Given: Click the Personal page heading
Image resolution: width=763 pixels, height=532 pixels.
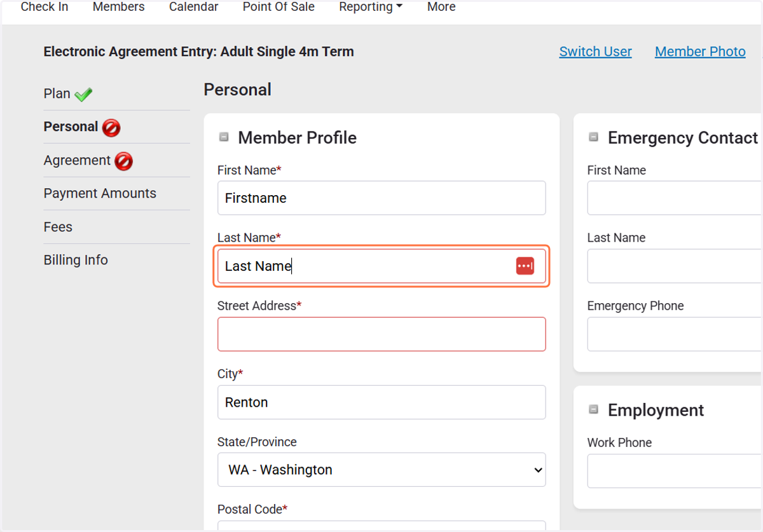Looking at the screenshot, I should coord(237,90).
